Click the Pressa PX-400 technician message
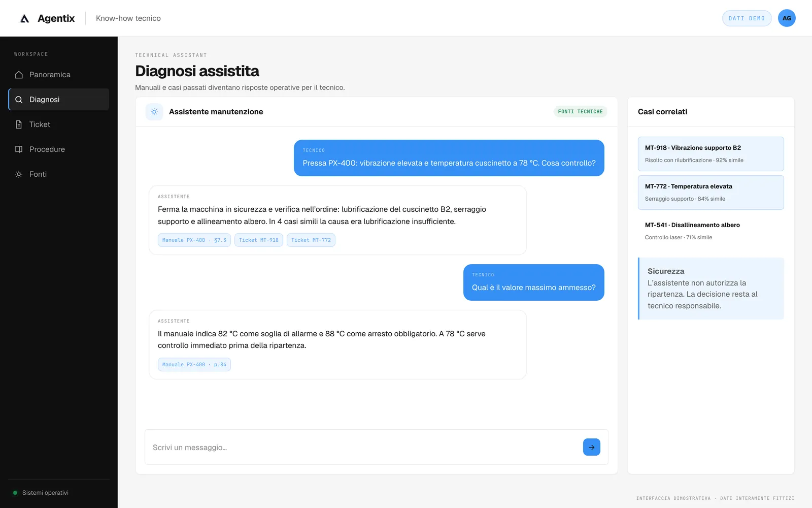Viewport: 812px width, 508px height. coord(449,158)
